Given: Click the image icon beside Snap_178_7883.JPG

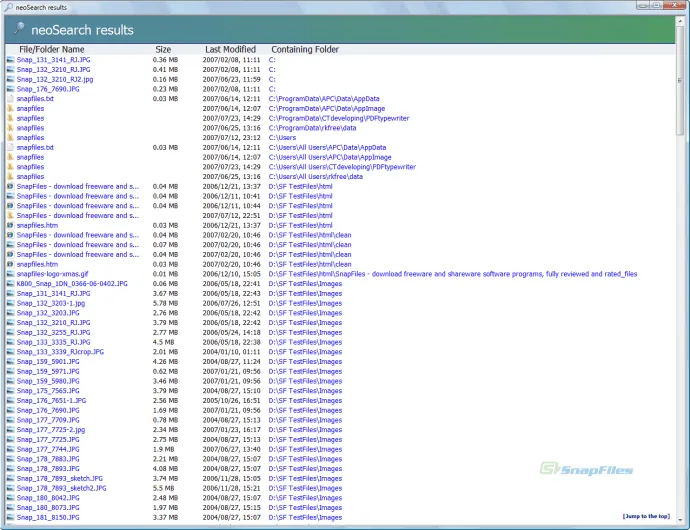Looking at the screenshot, I should [x=10, y=459].
